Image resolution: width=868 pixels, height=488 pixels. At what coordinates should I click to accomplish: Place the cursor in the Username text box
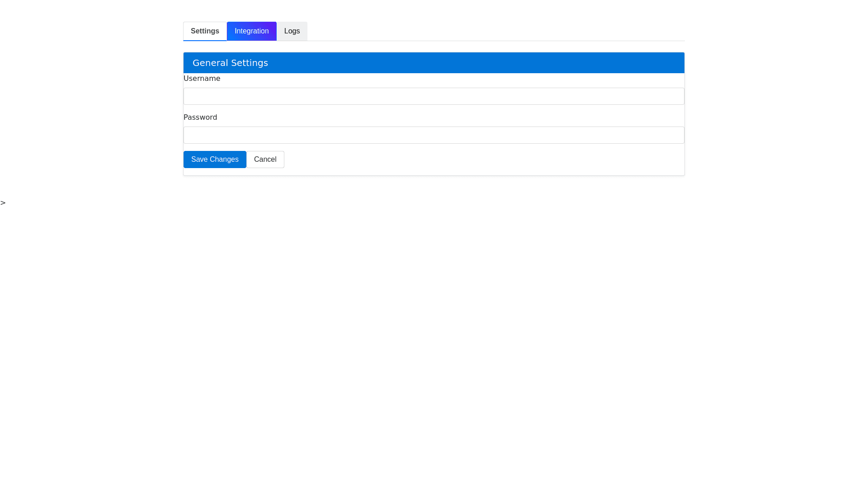(x=434, y=96)
